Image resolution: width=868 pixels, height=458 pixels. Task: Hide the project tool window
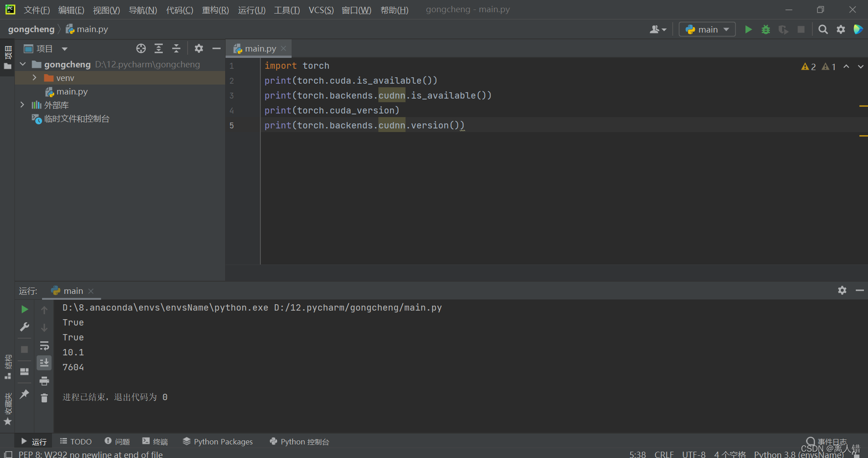[x=217, y=48]
